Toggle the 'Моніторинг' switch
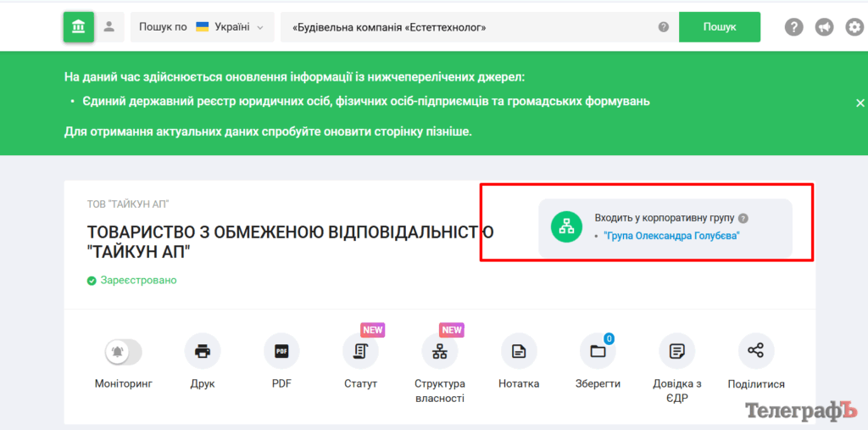 click(x=123, y=351)
